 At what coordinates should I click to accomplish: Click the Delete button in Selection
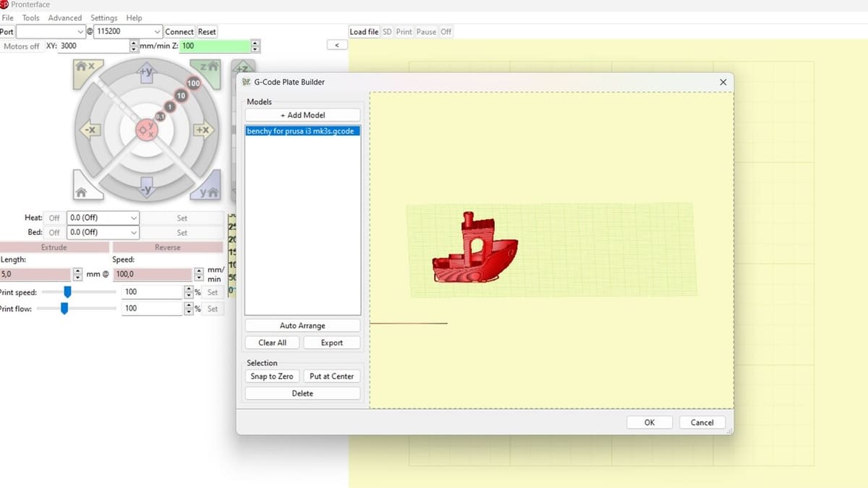302,393
